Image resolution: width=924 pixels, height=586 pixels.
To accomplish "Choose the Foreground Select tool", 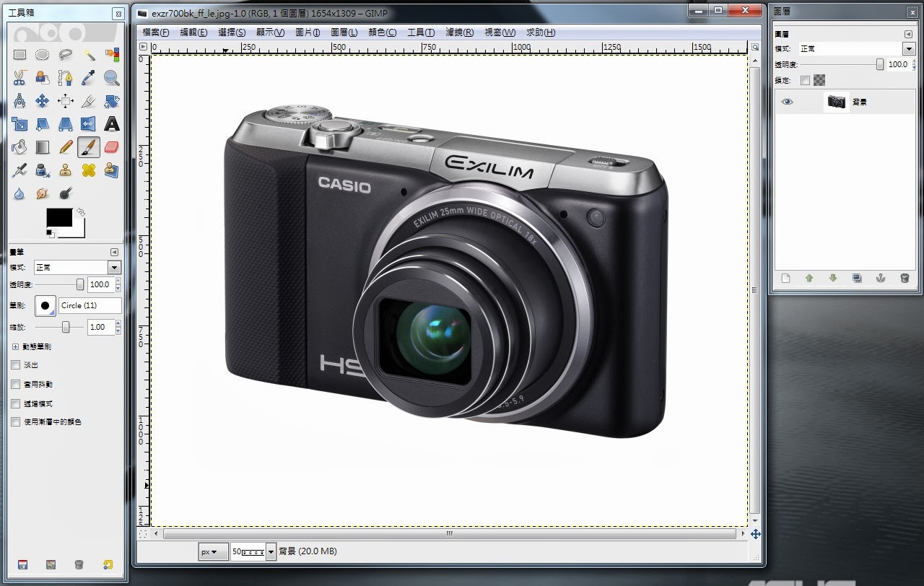I will (x=43, y=77).
